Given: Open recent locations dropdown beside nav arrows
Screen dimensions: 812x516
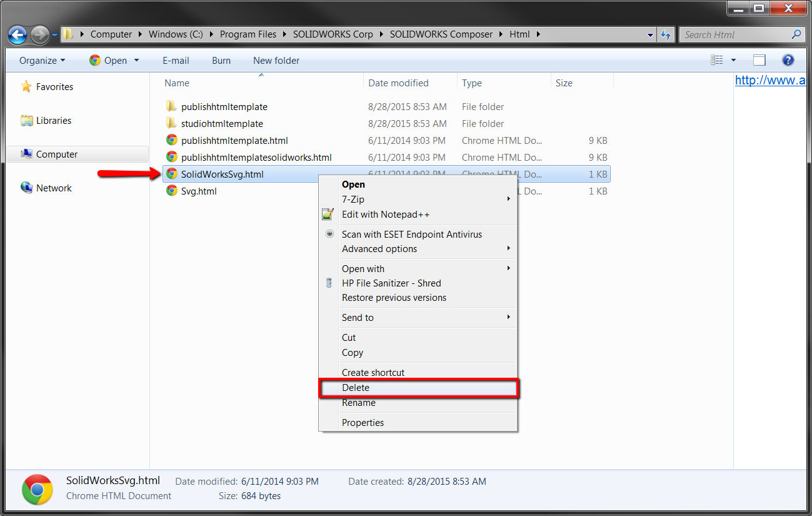Looking at the screenshot, I should 54,35.
